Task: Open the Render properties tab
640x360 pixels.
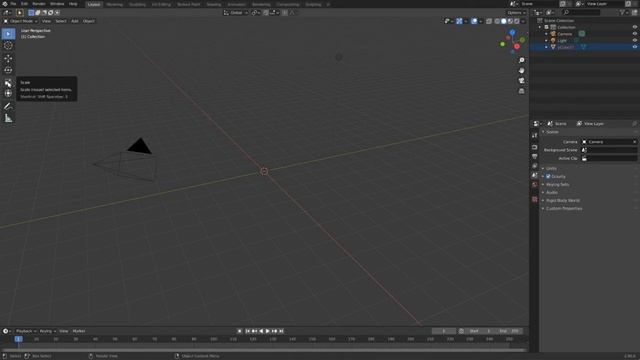Action: [x=535, y=147]
